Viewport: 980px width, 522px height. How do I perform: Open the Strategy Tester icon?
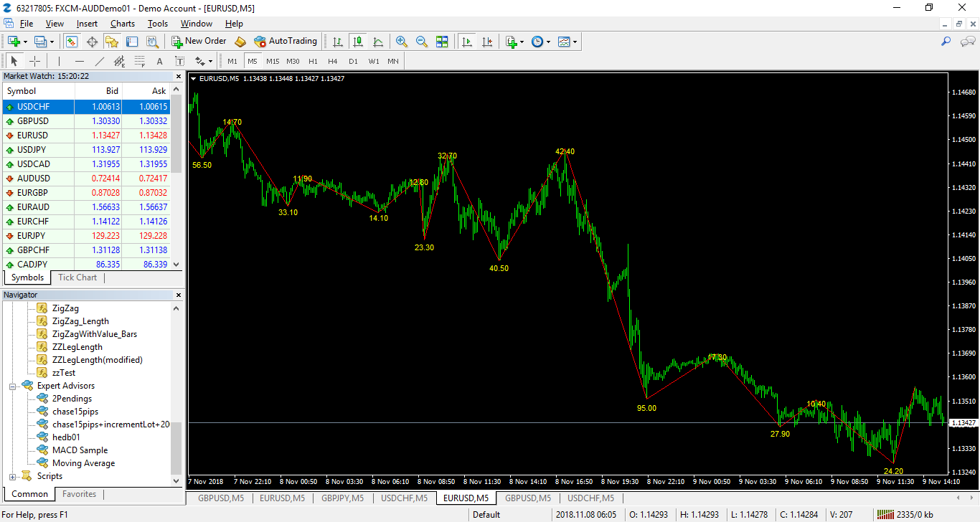coord(151,42)
